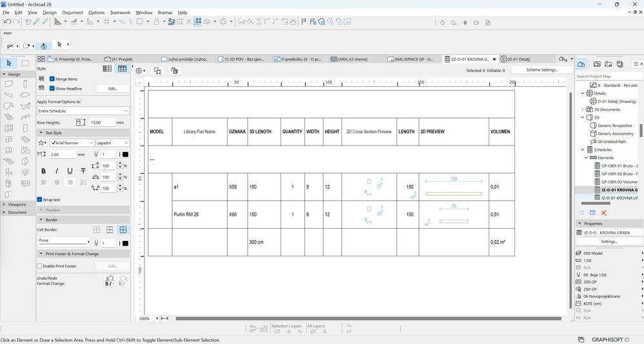Click the Search Project Map field
The height and width of the screenshot is (344, 644).
[609, 76]
